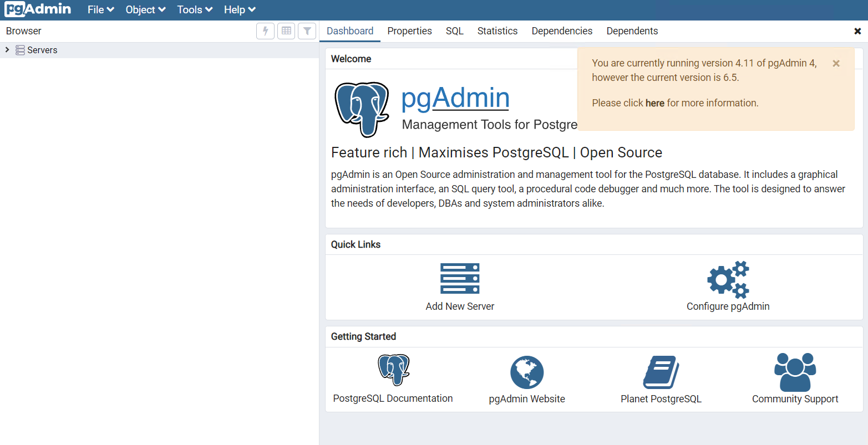The width and height of the screenshot is (868, 445).
Task: Open the Object menu
Action: coord(145,10)
